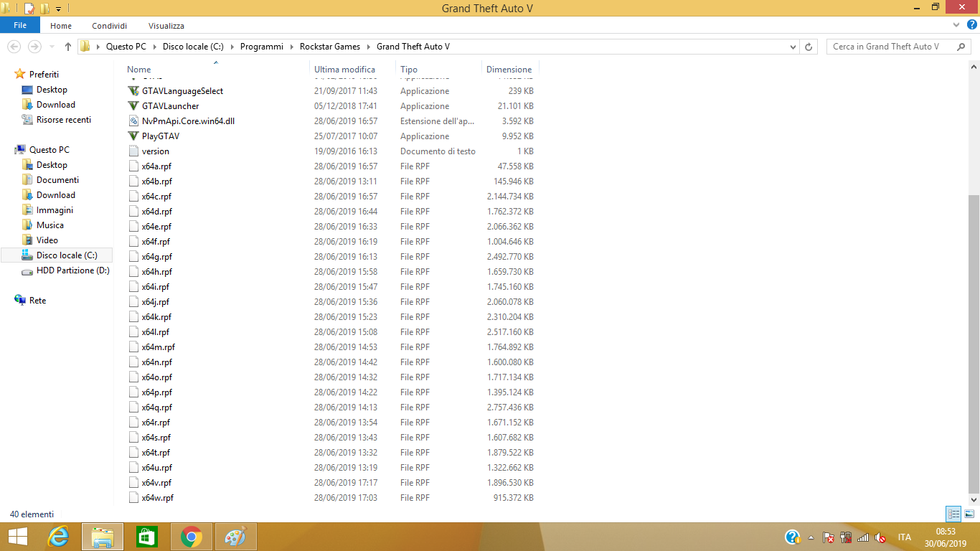
Task: Open the Visualizza ribbon tab
Action: pyautogui.click(x=166, y=26)
